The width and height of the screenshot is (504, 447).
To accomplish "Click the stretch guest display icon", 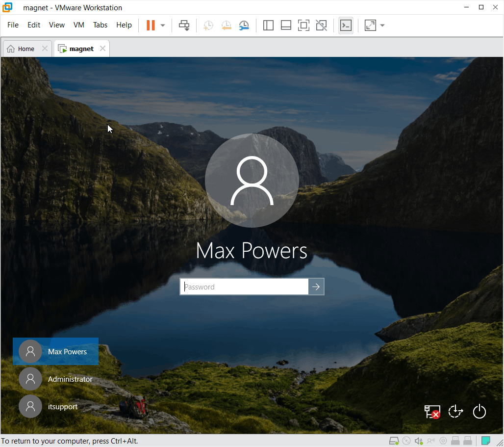I will point(370,25).
